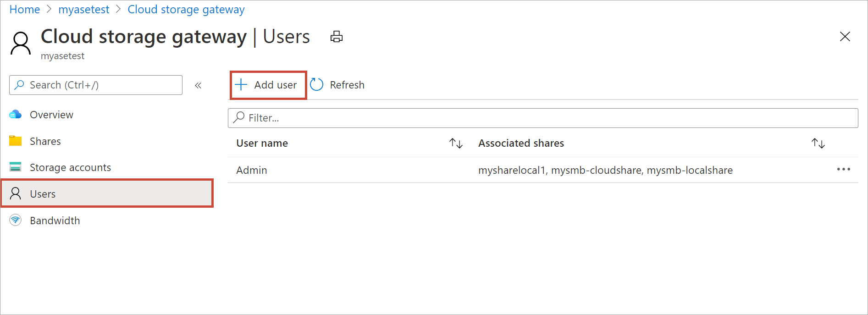
Task: Go to the Home breadcrumb link
Action: [x=25, y=10]
